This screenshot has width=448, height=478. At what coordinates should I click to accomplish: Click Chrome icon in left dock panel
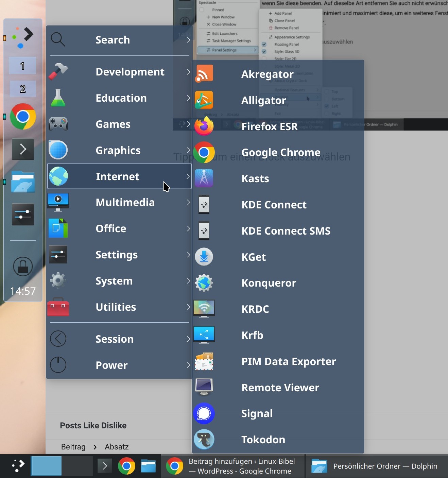pos(23,117)
